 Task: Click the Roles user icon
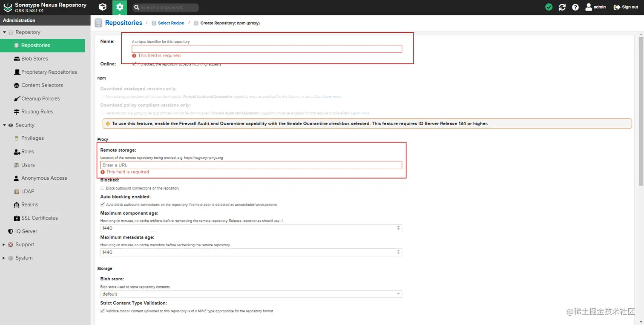tap(17, 152)
